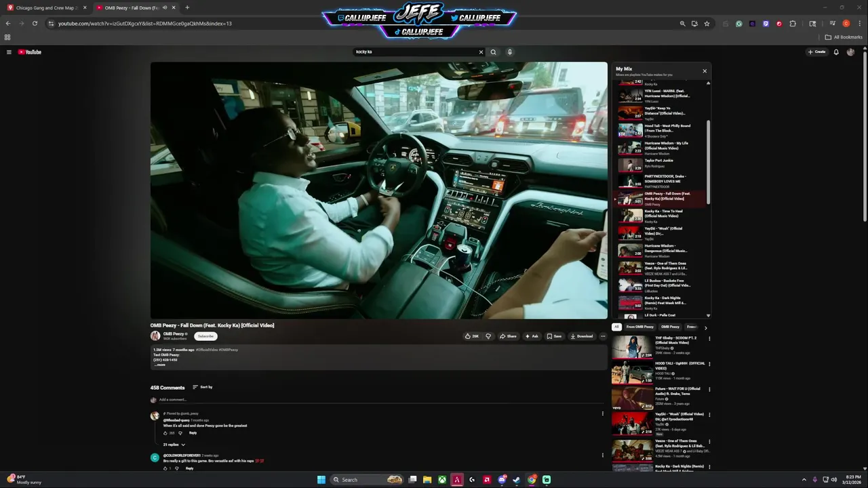Open OMB Peezy channel avatar

tap(155, 336)
